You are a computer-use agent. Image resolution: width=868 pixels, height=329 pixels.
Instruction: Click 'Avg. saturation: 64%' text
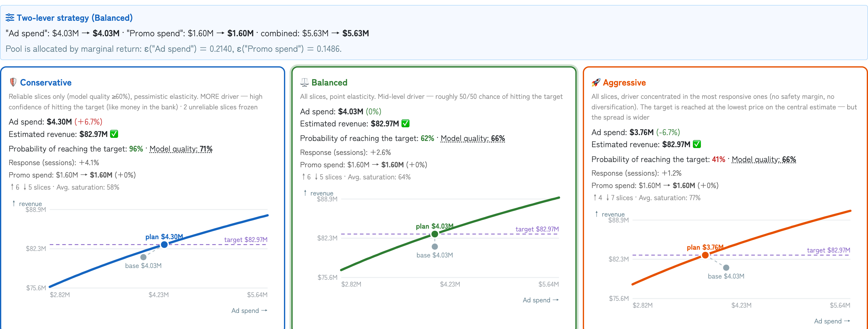coord(379,177)
